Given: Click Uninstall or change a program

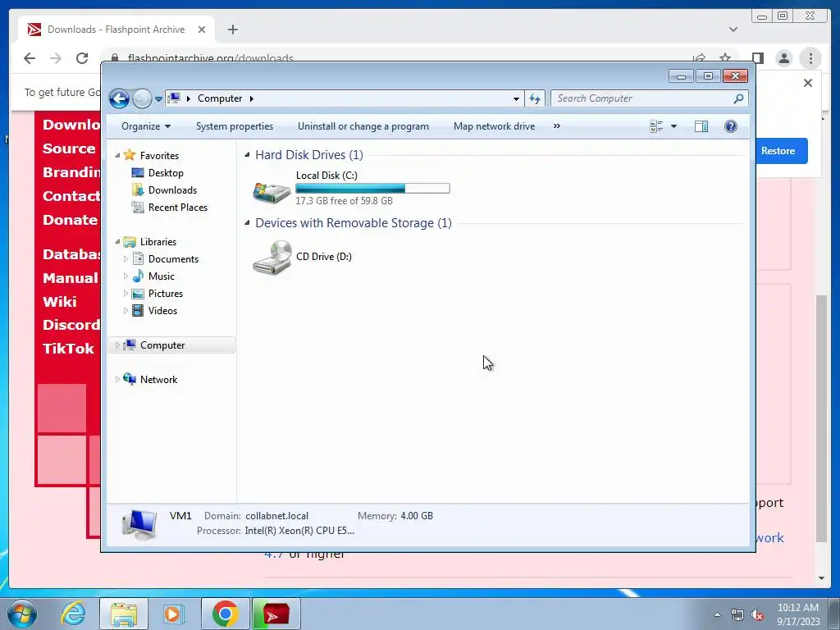Looking at the screenshot, I should tap(363, 126).
